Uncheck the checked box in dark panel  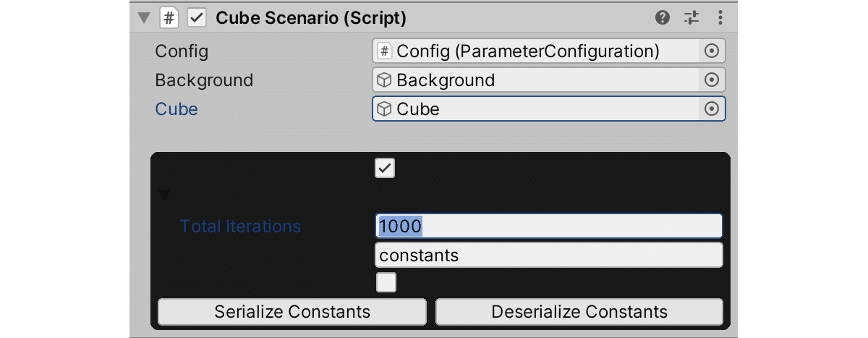click(x=385, y=168)
